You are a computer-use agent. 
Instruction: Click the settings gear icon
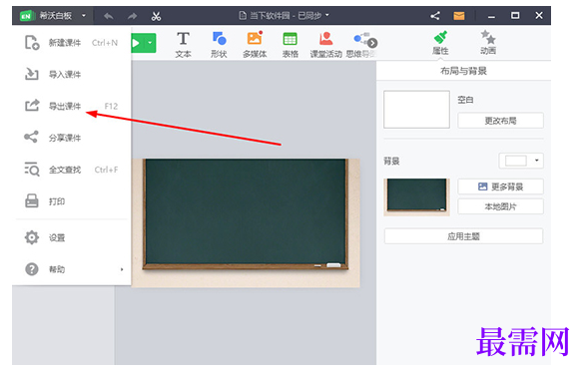[32, 237]
